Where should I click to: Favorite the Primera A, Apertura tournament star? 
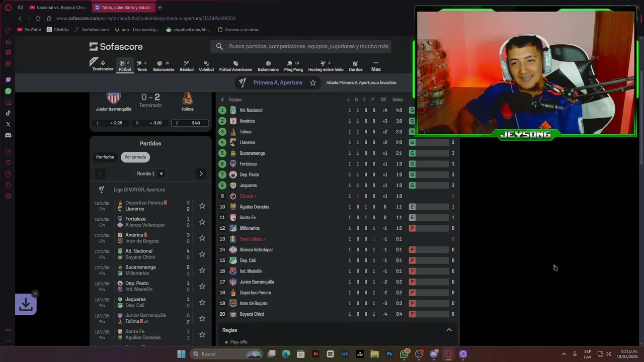(x=313, y=82)
